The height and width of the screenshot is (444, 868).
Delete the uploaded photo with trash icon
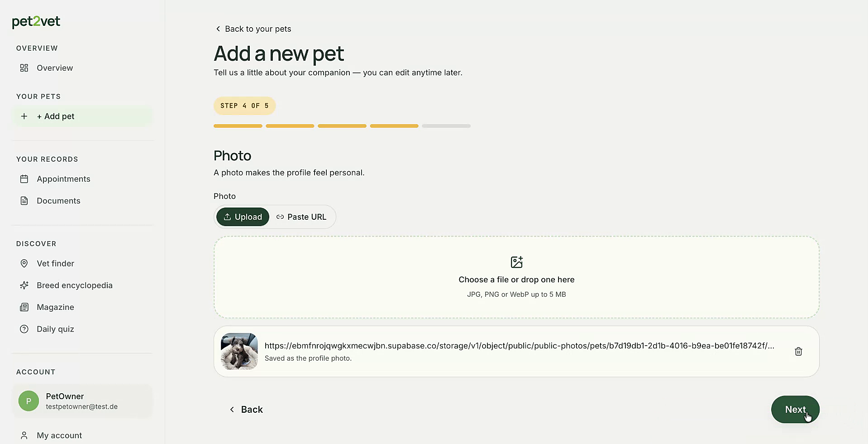[x=798, y=352]
